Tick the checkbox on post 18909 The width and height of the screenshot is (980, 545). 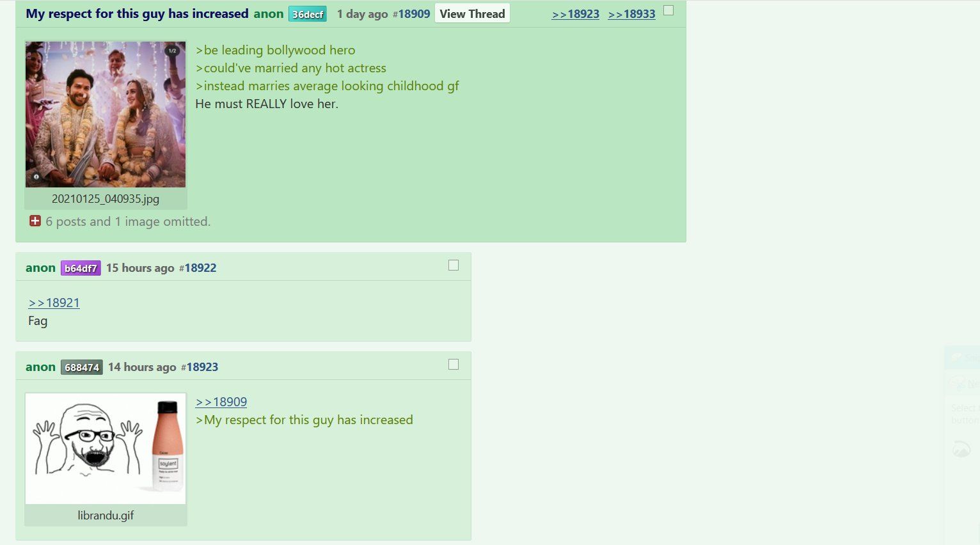tap(668, 10)
